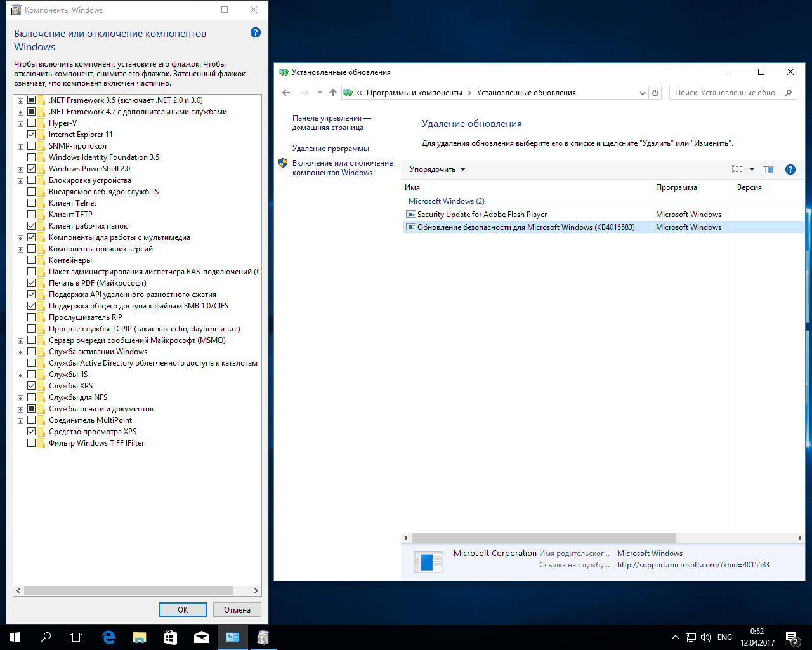Switch to Windows Features taskbar icon
Image resolution: width=812 pixels, height=650 pixels.
(263, 637)
